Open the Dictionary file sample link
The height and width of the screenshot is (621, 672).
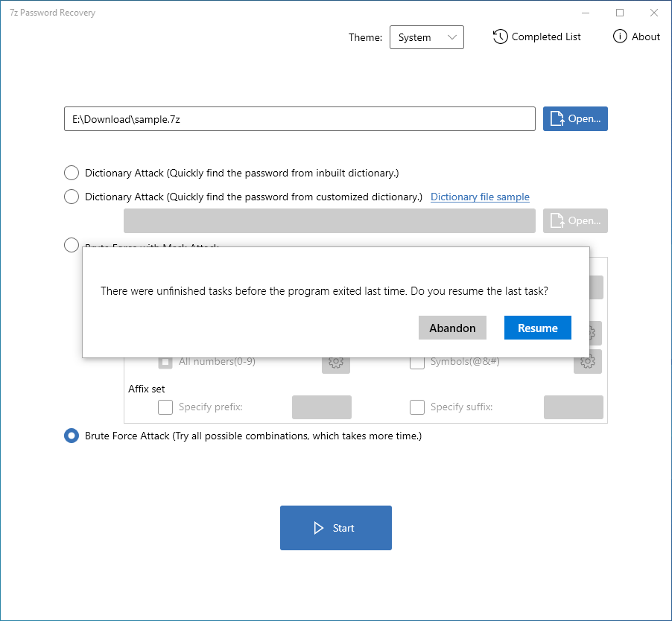pos(480,197)
